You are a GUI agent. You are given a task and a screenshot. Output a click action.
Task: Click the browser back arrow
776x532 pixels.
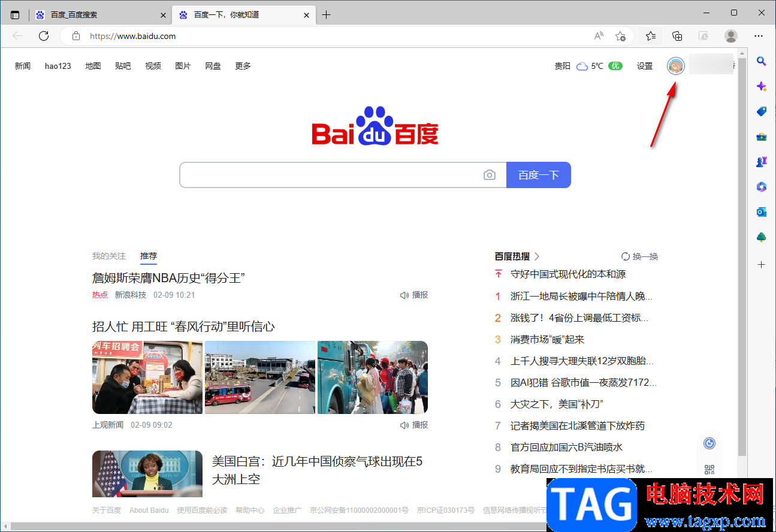click(x=17, y=36)
